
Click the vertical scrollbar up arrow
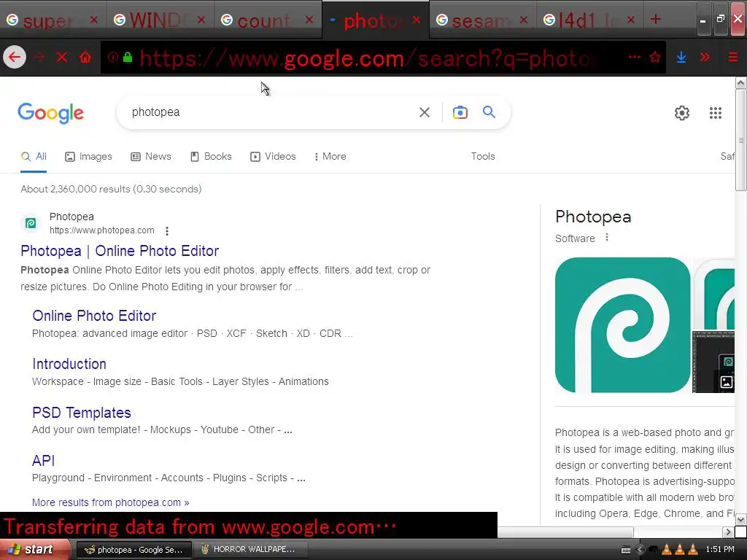(741, 83)
